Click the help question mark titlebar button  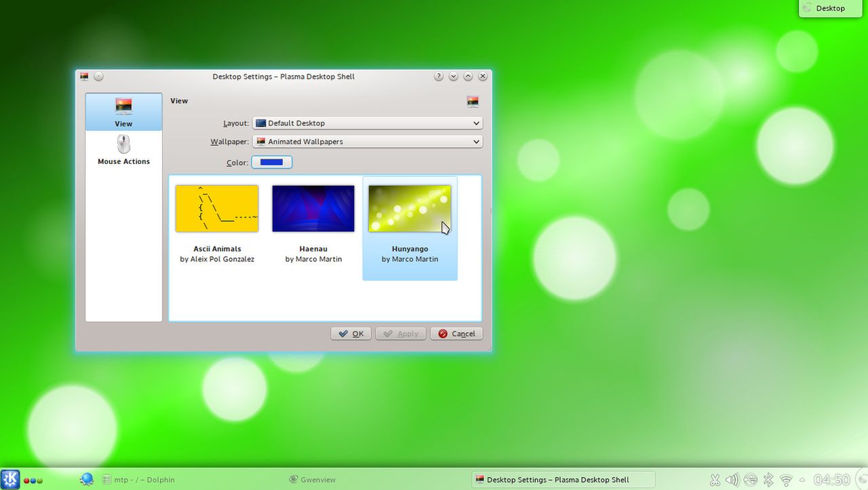pos(439,77)
